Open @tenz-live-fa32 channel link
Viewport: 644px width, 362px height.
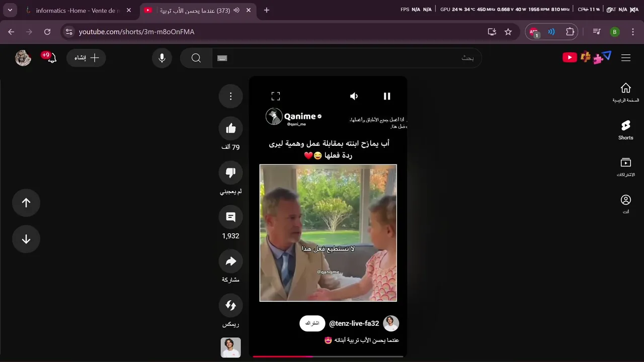click(354, 323)
